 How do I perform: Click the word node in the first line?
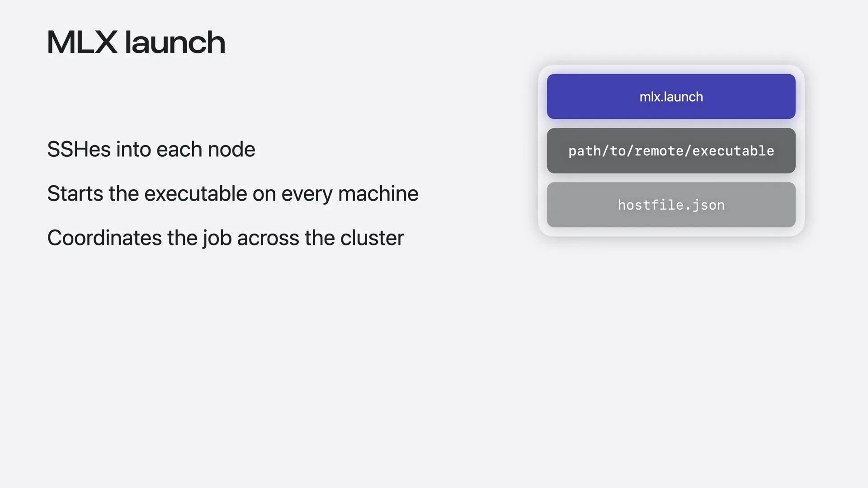coord(231,150)
